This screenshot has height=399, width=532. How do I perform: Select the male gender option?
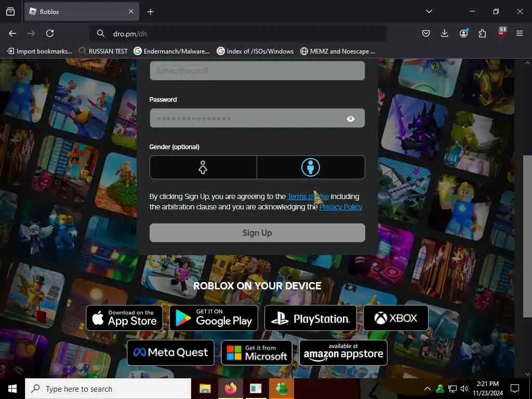(x=311, y=167)
